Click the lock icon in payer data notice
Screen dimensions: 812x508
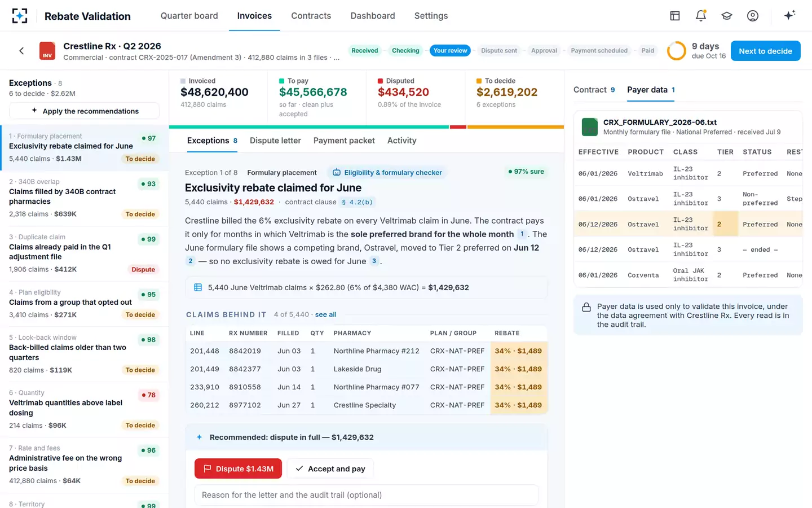point(586,308)
